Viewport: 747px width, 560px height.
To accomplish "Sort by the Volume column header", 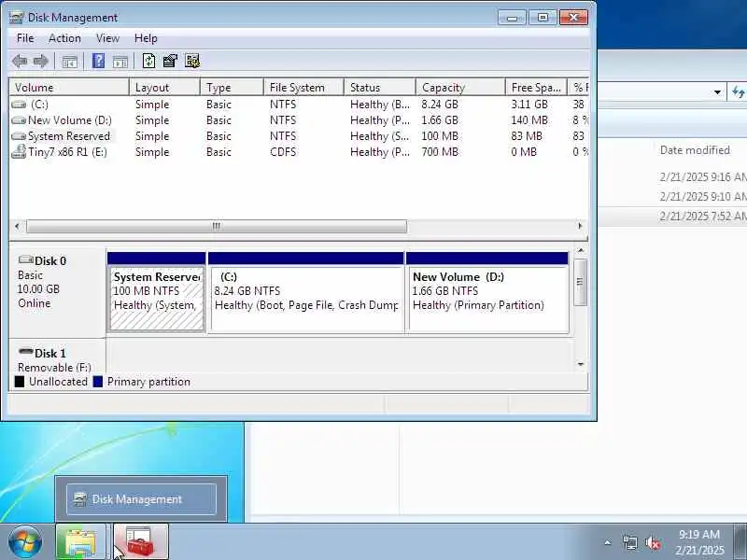I will coord(69,88).
